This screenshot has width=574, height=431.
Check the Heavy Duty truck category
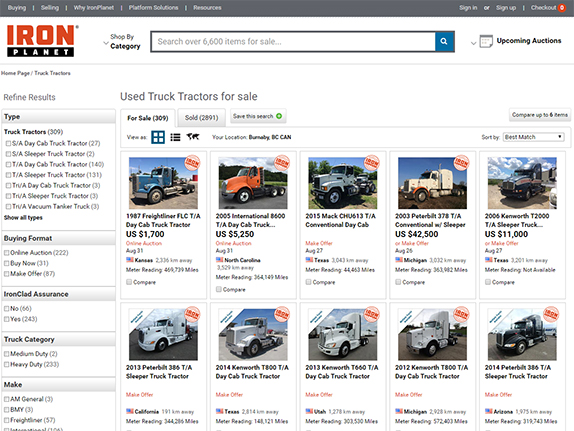click(x=7, y=364)
